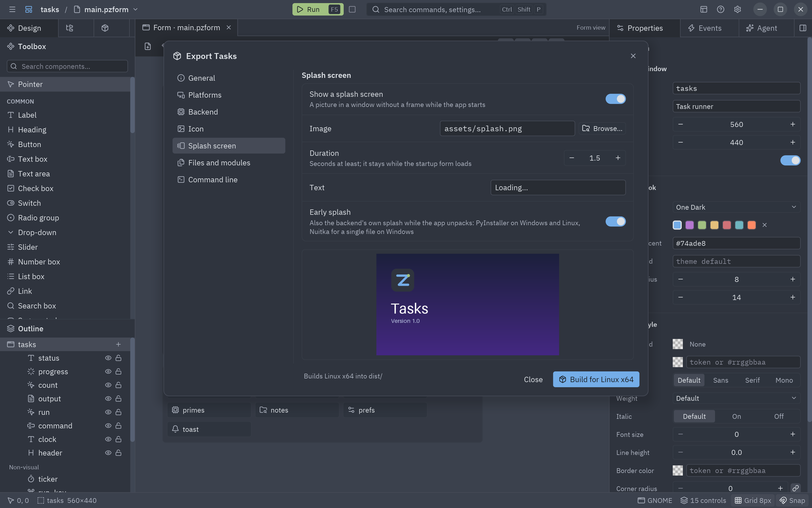Pick the purple accent color swatch

point(689,225)
